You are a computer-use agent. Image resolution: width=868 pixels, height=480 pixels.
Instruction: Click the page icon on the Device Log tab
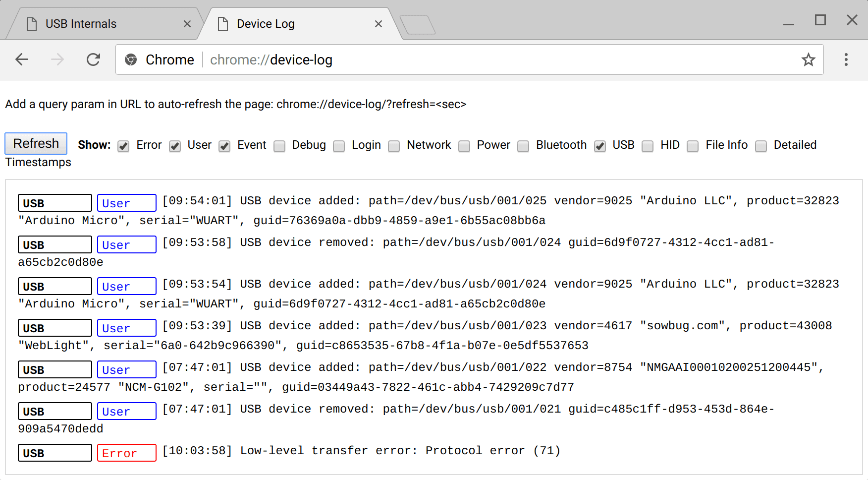223,23
